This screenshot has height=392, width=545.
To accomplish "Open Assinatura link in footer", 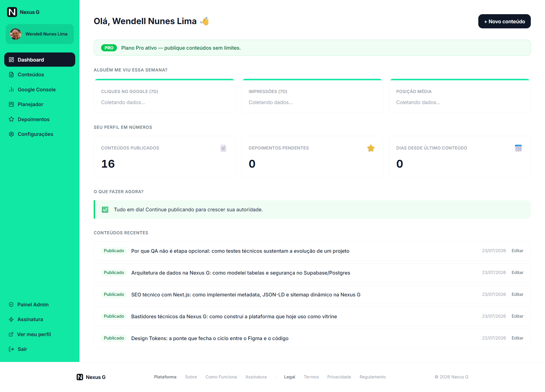I will 256,377.
